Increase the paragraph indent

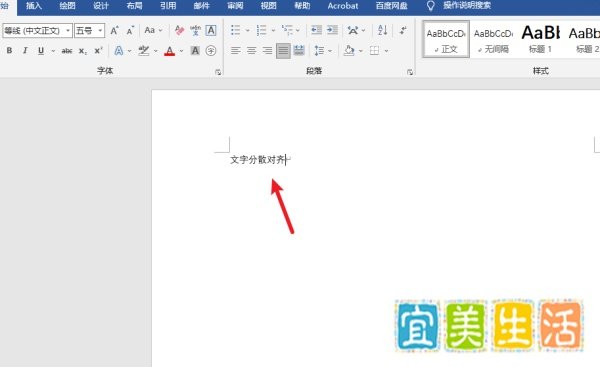332,30
